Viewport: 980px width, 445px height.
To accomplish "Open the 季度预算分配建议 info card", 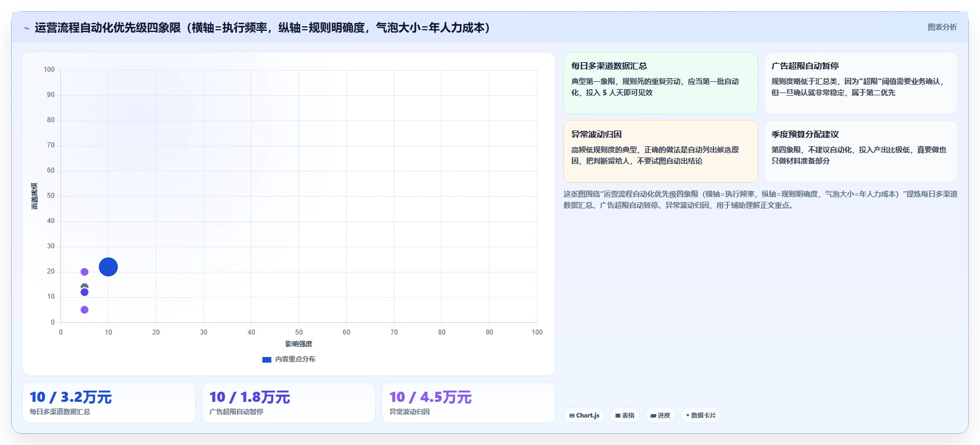I will click(861, 151).
